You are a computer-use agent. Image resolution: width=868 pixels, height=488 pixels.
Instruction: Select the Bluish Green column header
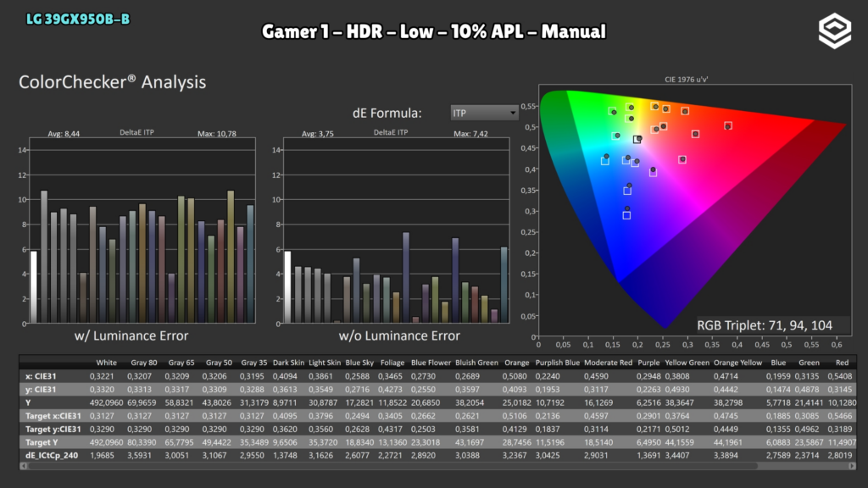click(x=476, y=363)
